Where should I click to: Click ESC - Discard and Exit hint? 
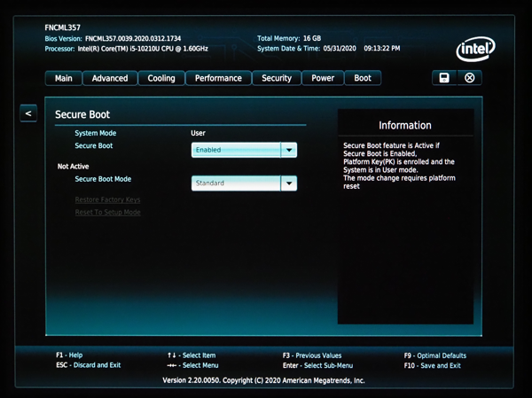click(x=88, y=365)
